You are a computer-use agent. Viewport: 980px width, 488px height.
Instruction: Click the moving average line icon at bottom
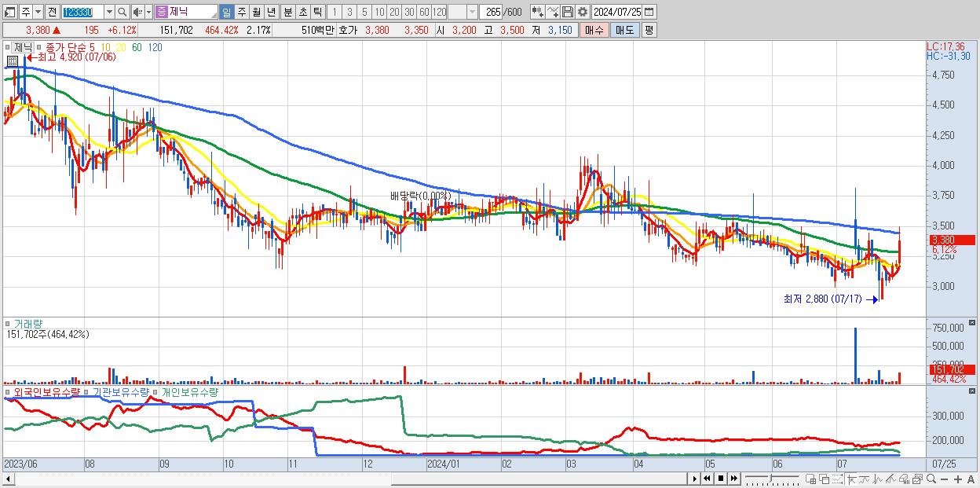tap(865, 479)
